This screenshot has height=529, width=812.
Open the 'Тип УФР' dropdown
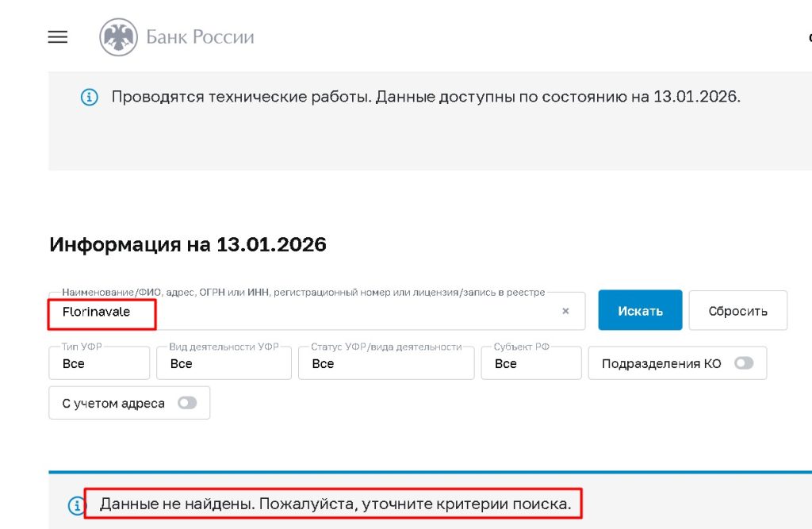(99, 363)
